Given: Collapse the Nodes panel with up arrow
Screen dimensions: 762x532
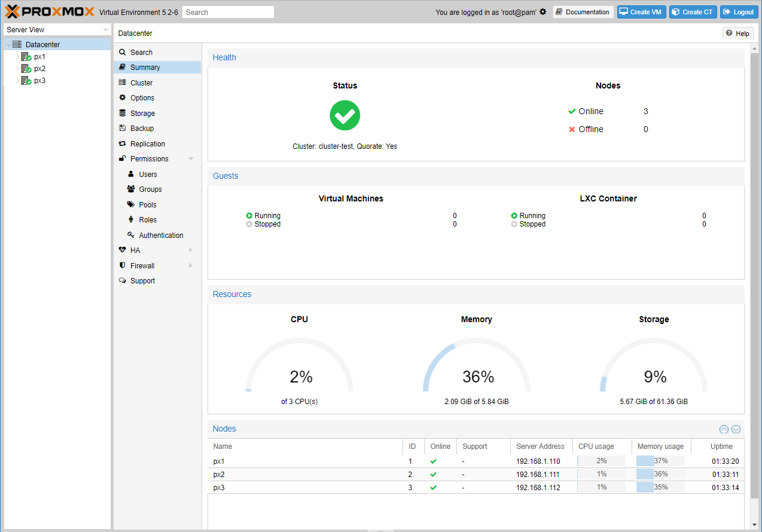Looking at the screenshot, I should tap(724, 429).
